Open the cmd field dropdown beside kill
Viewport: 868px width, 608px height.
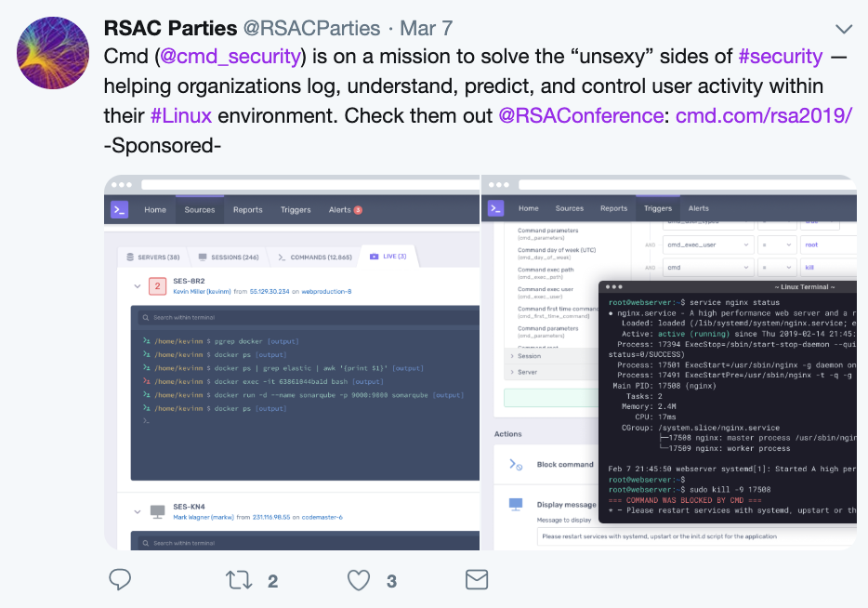tap(708, 268)
